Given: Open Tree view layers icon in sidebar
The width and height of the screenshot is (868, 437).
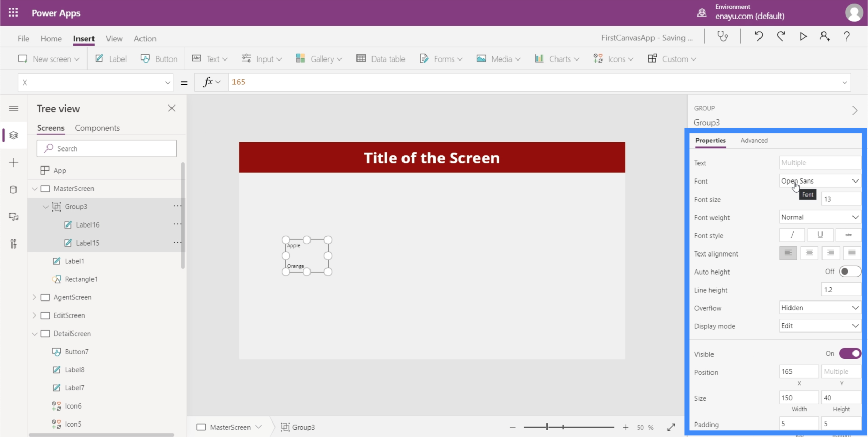Looking at the screenshot, I should click(x=14, y=135).
